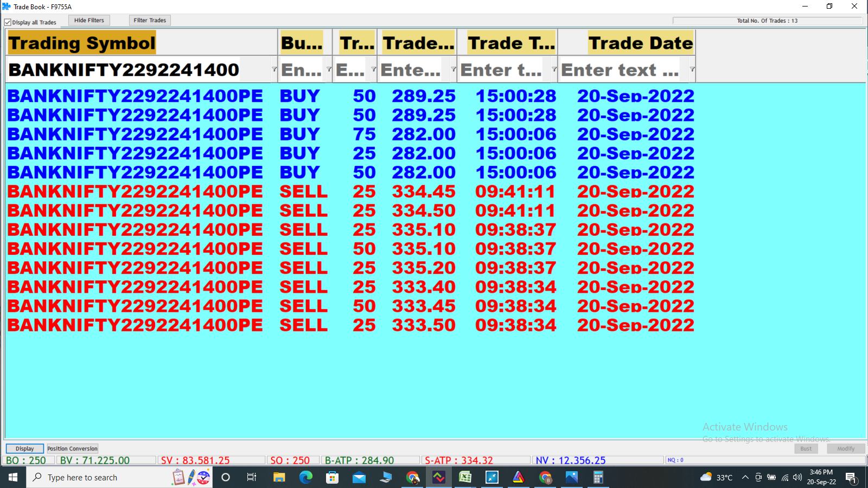The image size is (868, 488).
Task: Click the Display button at the bottom
Action: (24, 448)
